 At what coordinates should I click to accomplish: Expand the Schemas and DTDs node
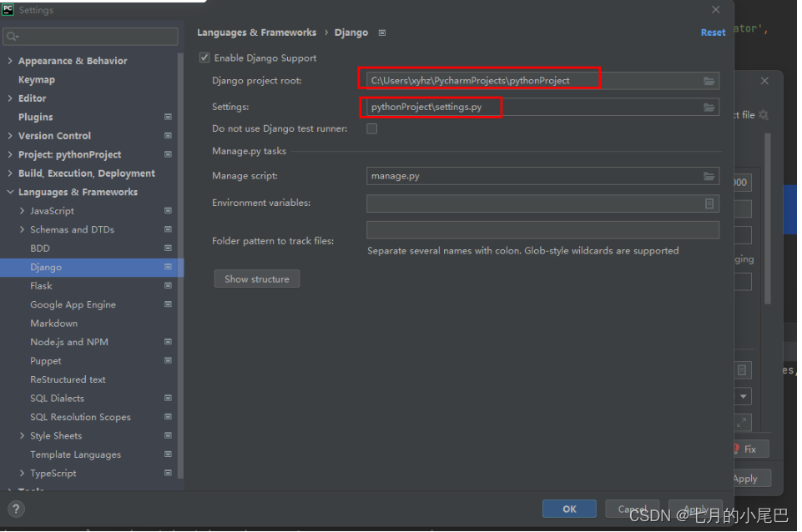[x=22, y=229]
